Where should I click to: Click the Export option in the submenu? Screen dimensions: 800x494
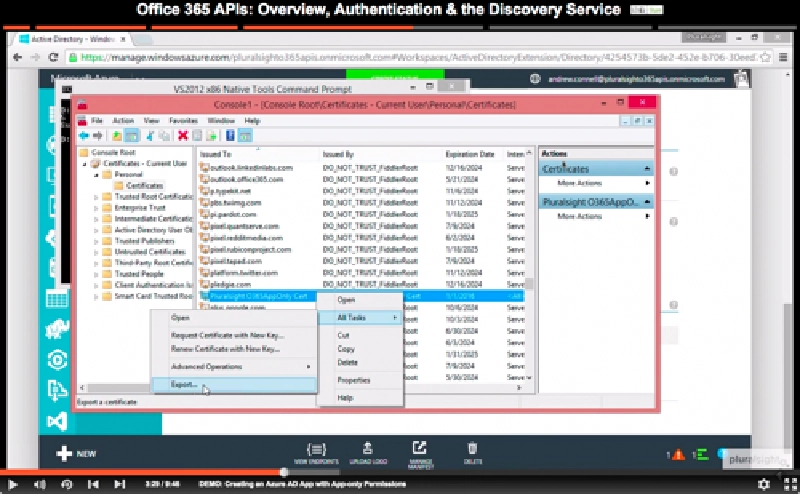[x=186, y=384]
